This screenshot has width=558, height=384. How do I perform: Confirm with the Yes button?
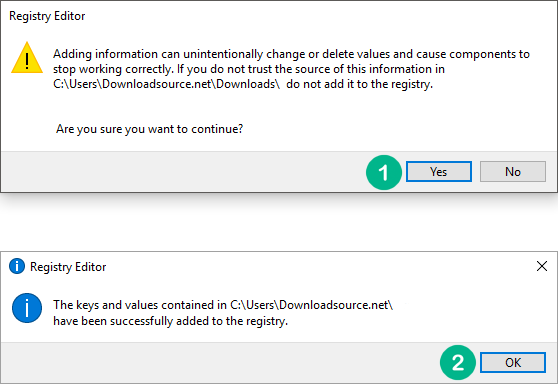point(439,172)
